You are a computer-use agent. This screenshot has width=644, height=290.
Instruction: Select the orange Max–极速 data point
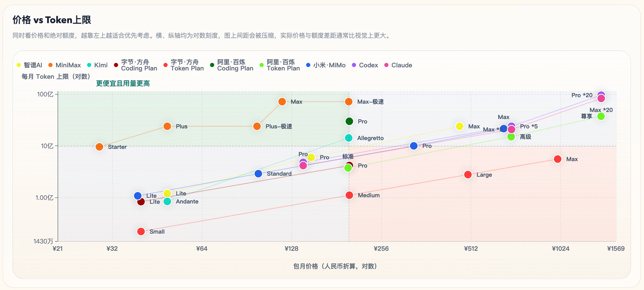click(x=349, y=102)
